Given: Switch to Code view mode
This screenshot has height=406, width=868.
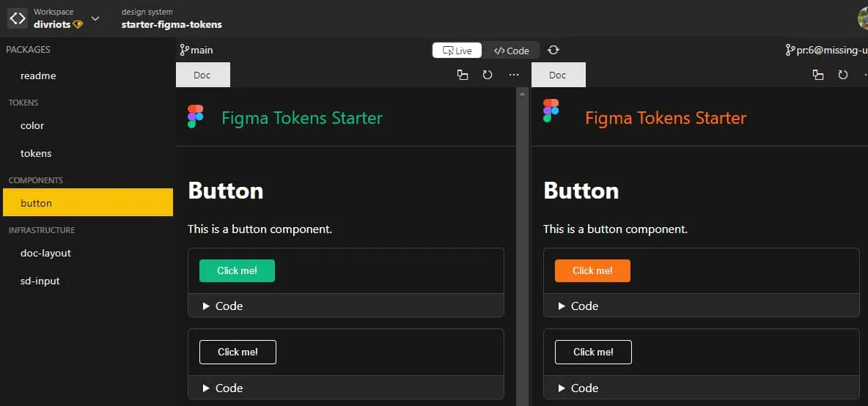Looking at the screenshot, I should click(x=512, y=51).
